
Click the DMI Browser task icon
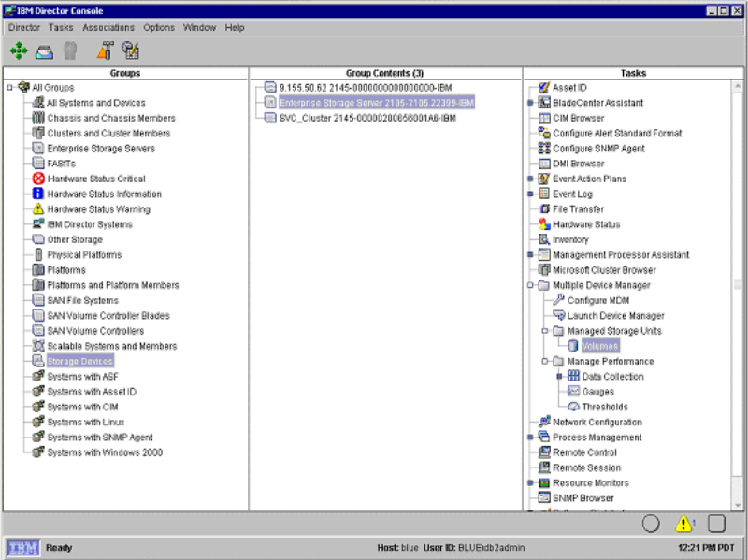544,164
